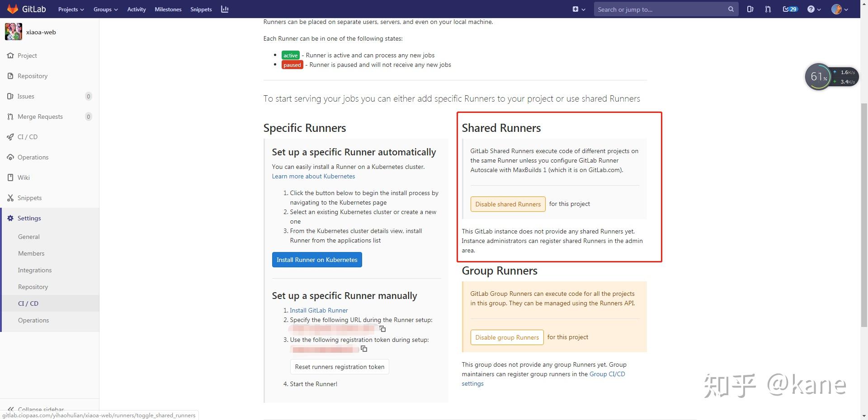Image resolution: width=868 pixels, height=420 pixels.
Task: Select Activity in the top menu
Action: [x=136, y=9]
